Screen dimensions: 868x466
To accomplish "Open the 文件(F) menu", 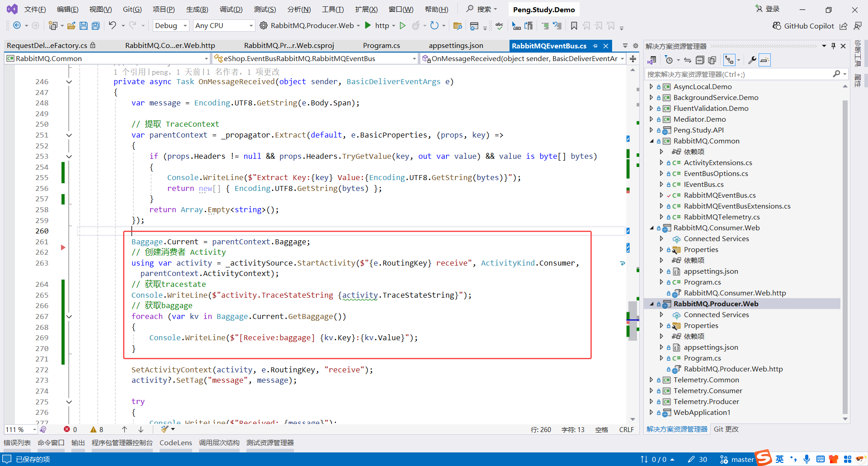I will pos(35,10).
